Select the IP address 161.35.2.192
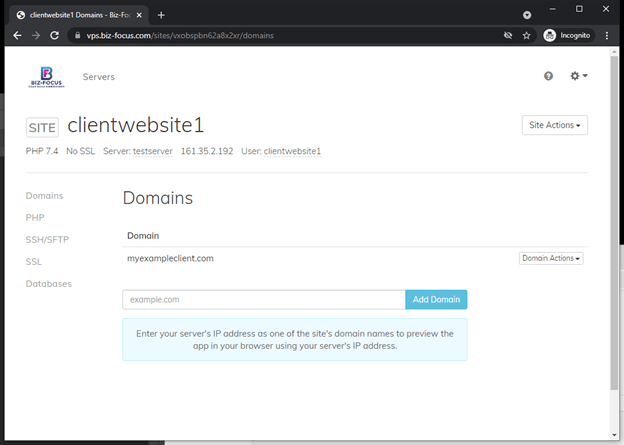 (207, 151)
